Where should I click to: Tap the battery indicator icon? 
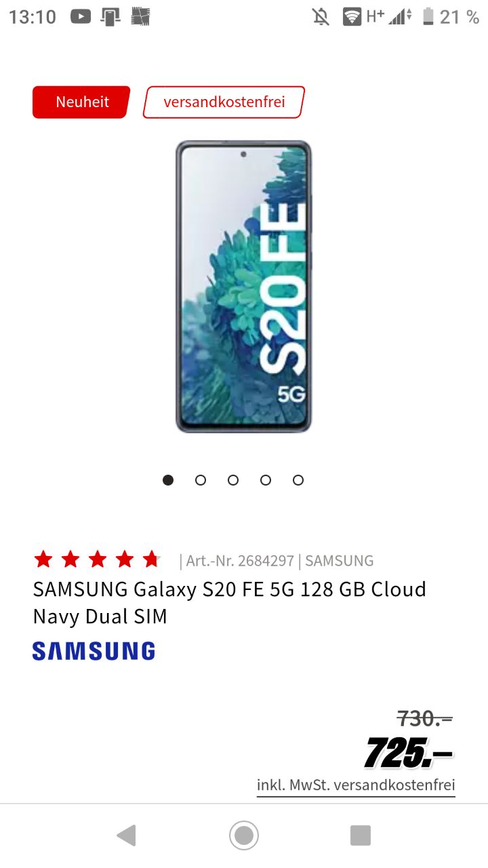[428, 16]
